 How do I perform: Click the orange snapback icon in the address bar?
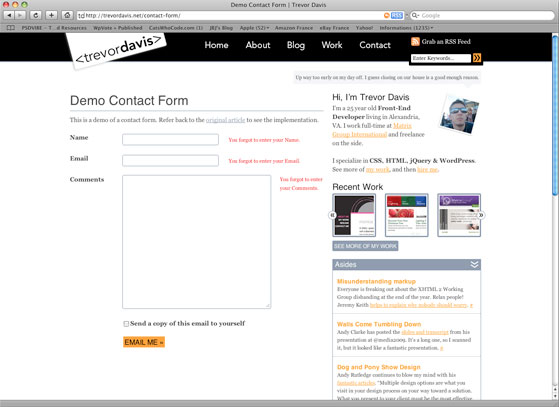(x=386, y=15)
